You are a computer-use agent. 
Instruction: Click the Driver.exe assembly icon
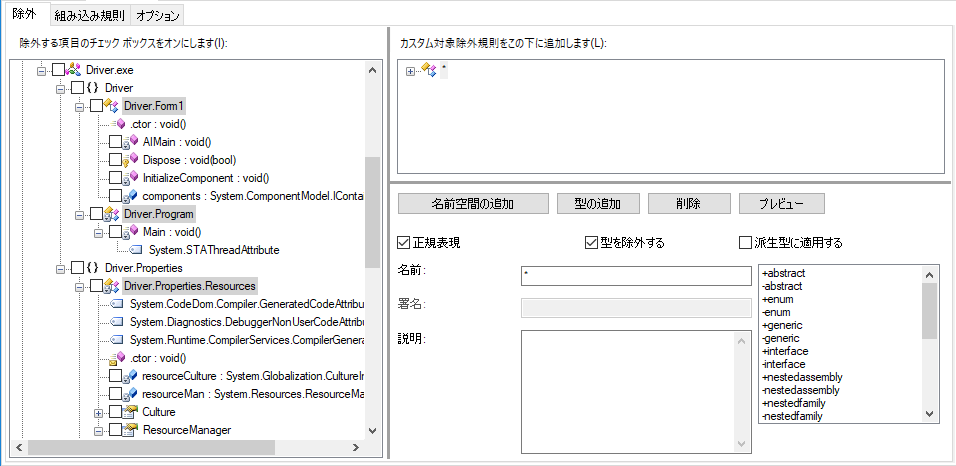(73, 70)
